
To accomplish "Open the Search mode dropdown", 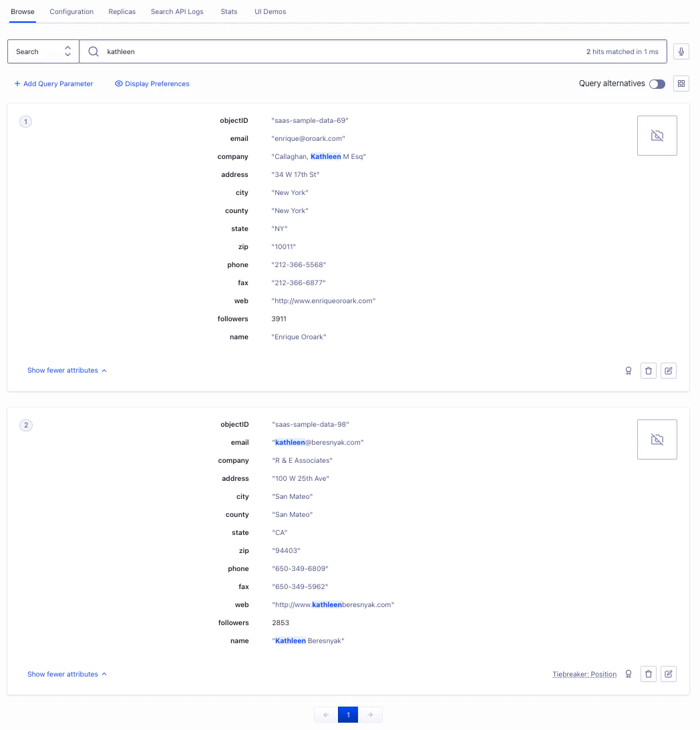I will (x=43, y=51).
